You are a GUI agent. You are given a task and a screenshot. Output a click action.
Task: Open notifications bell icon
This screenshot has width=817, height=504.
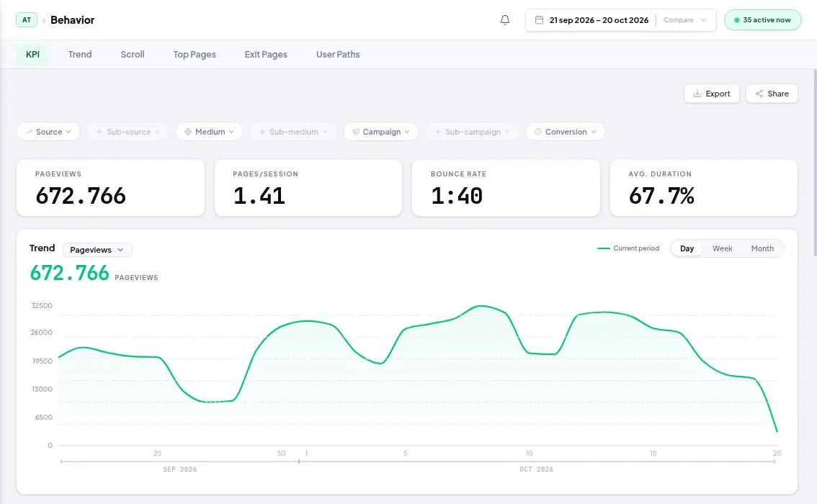[x=504, y=20]
